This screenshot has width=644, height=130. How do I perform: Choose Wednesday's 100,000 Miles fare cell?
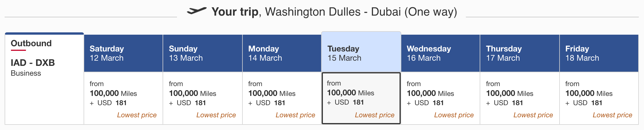click(x=440, y=98)
